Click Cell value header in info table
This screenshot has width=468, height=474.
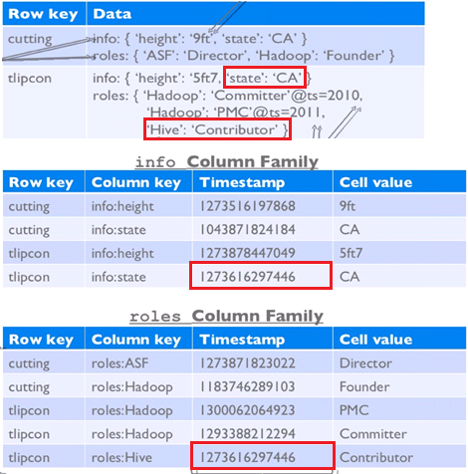pos(376,182)
